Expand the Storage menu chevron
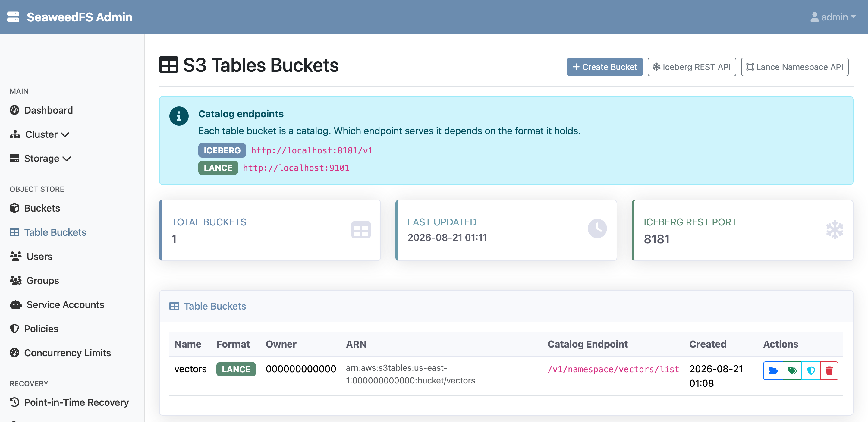 coord(67,159)
